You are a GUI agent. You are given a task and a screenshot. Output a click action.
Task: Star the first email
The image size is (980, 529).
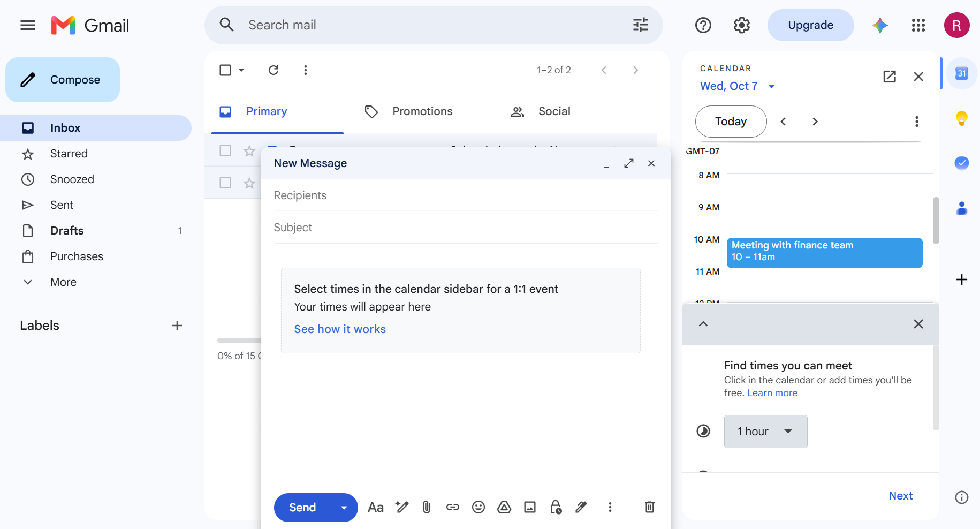click(249, 151)
